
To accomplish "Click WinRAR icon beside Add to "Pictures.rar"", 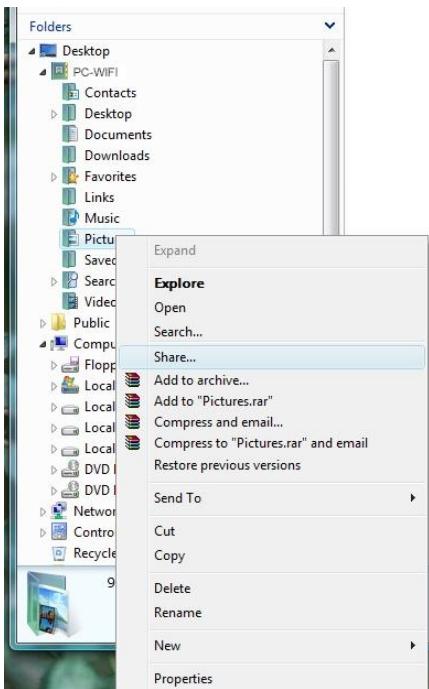I will [x=132, y=401].
